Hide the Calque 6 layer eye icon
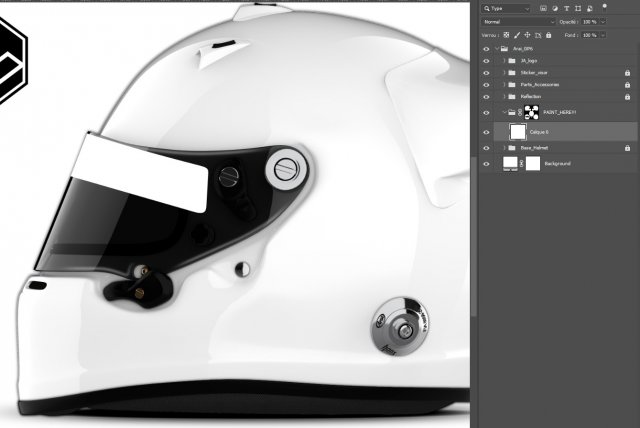Screen dimensions: 640x428 click(486, 132)
